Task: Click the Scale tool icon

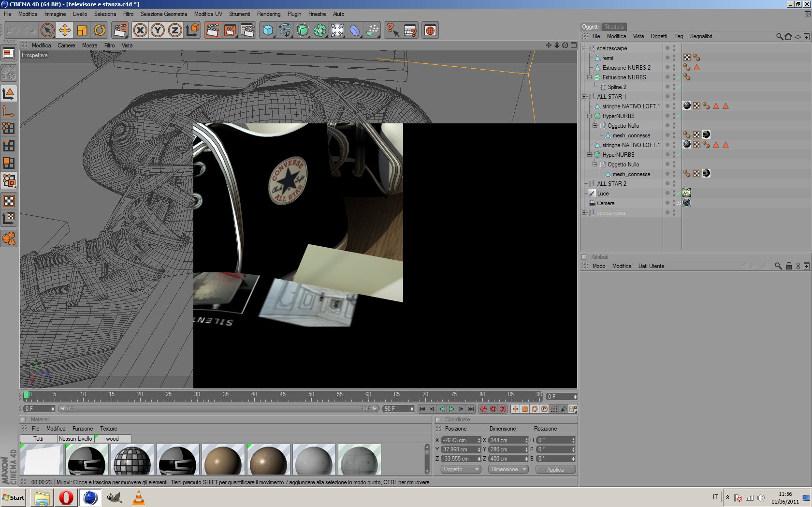Action: [82, 30]
